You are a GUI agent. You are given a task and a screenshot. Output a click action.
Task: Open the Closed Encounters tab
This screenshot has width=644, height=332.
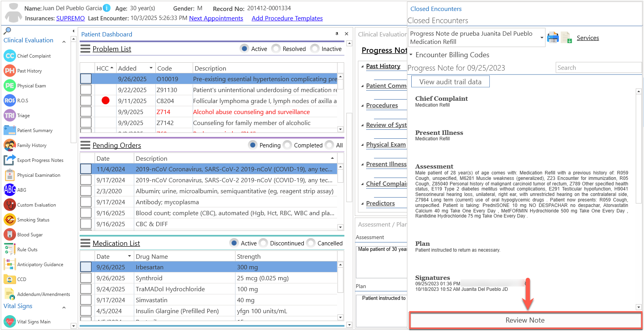click(436, 9)
